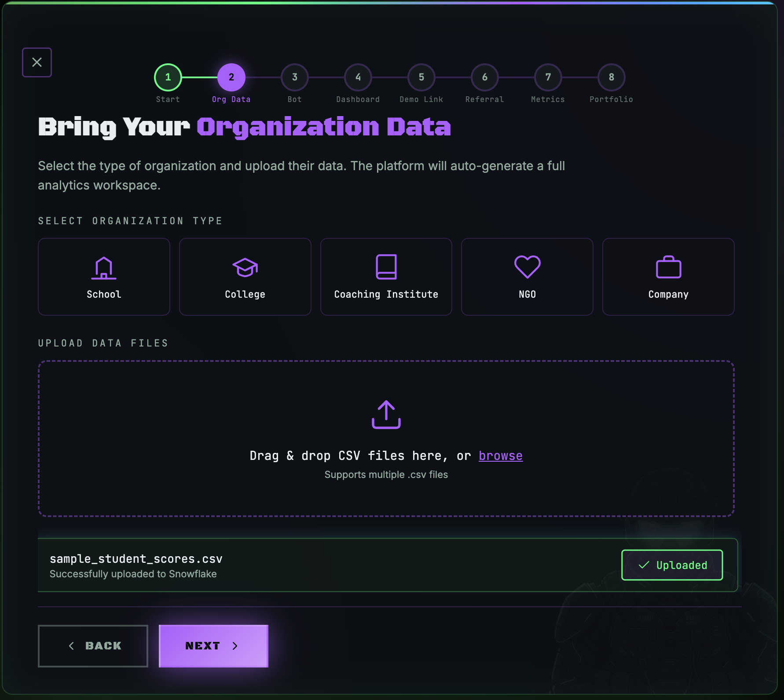Close the wizard with the X icon

click(37, 62)
